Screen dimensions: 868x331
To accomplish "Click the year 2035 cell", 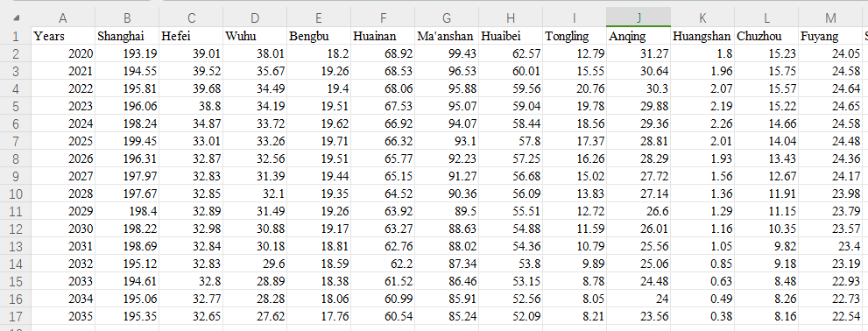I will point(63,317).
